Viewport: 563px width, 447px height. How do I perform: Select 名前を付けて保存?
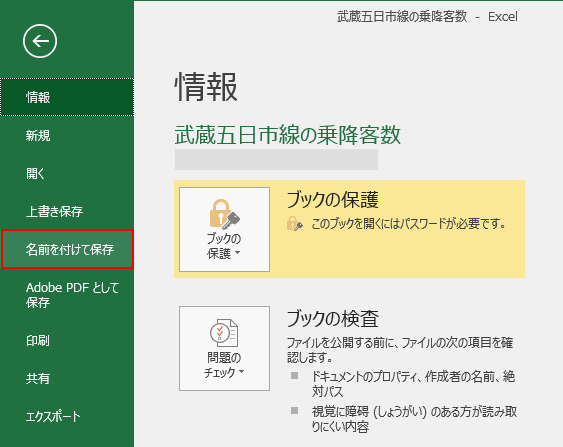pos(67,249)
